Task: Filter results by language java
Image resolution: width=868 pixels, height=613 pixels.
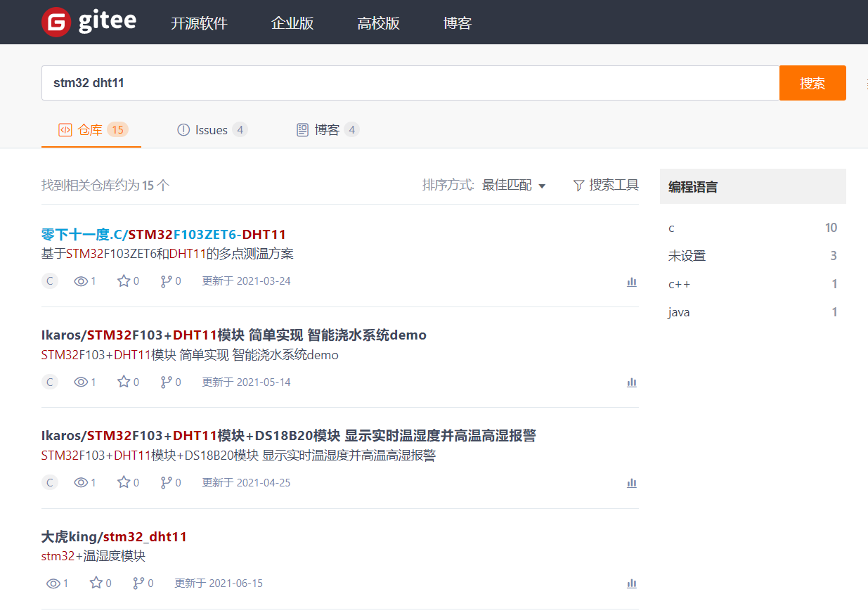Action: pyautogui.click(x=753, y=312)
